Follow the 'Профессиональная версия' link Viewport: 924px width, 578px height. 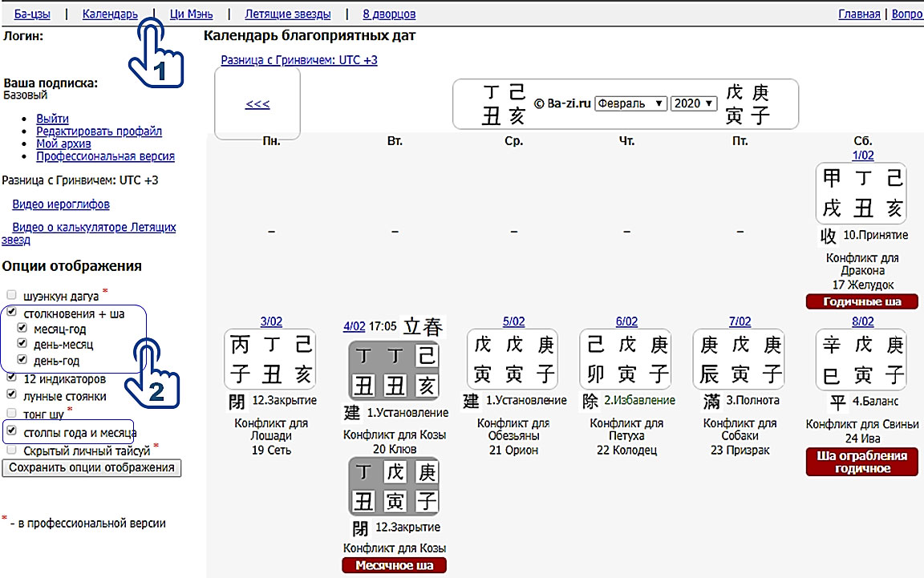[105, 156]
